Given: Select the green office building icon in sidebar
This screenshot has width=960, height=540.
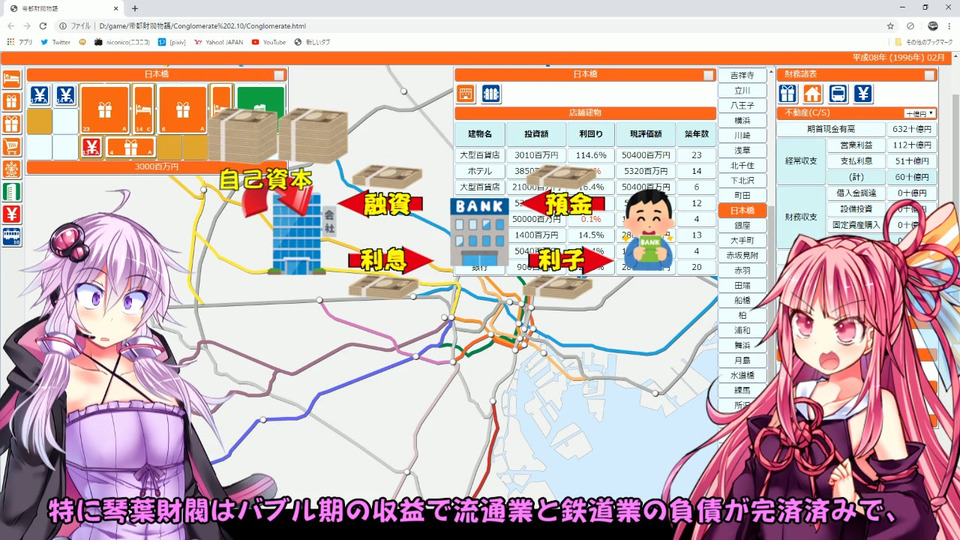Looking at the screenshot, I should [12, 192].
